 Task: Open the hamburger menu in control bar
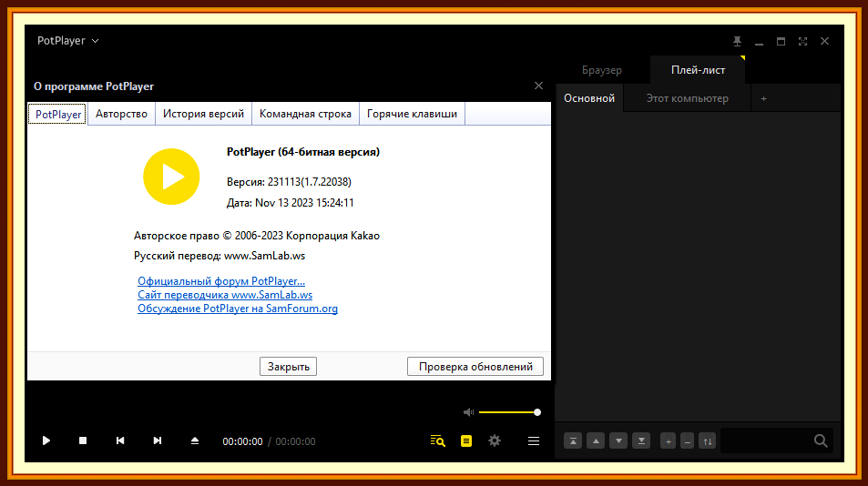coord(534,440)
